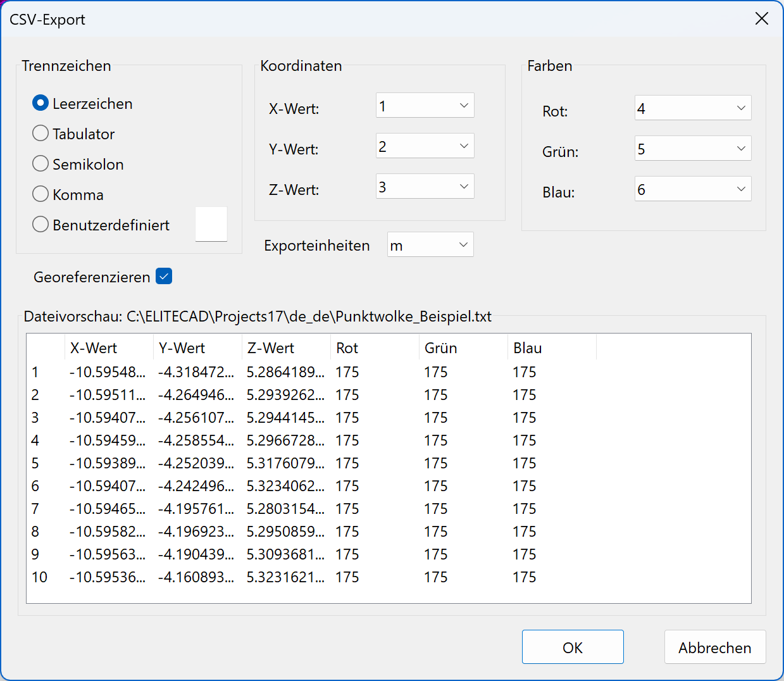
Task: Toggle the Georeferenzieren checkbox
Action: tap(164, 277)
